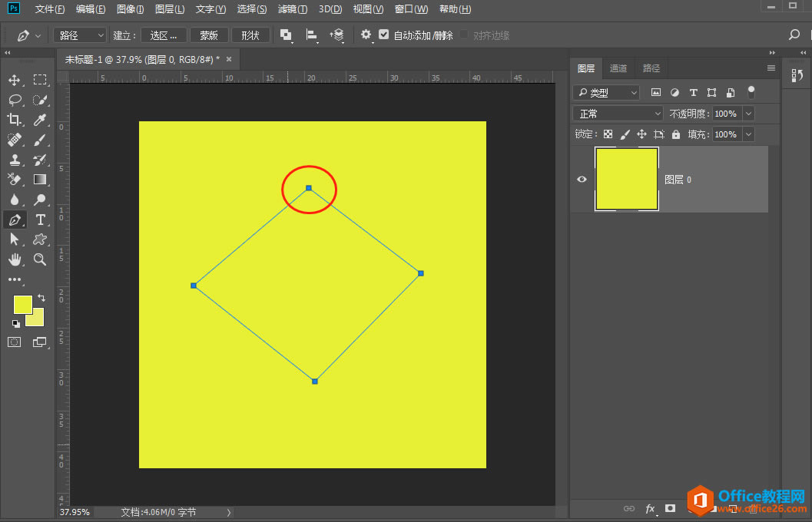
Task: Open the 文件(F) menu
Action: pyautogui.click(x=50, y=9)
